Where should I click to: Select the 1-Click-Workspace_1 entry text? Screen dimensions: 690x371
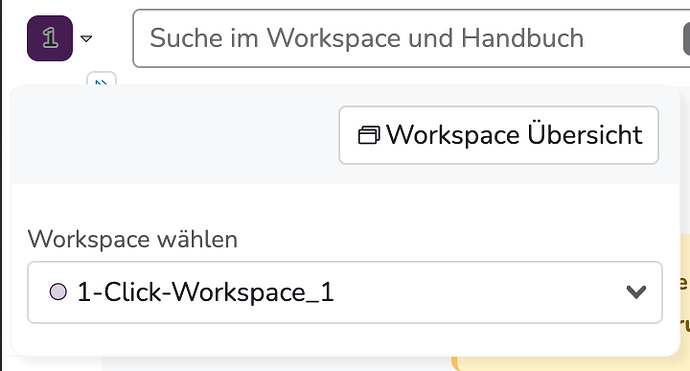pos(206,292)
